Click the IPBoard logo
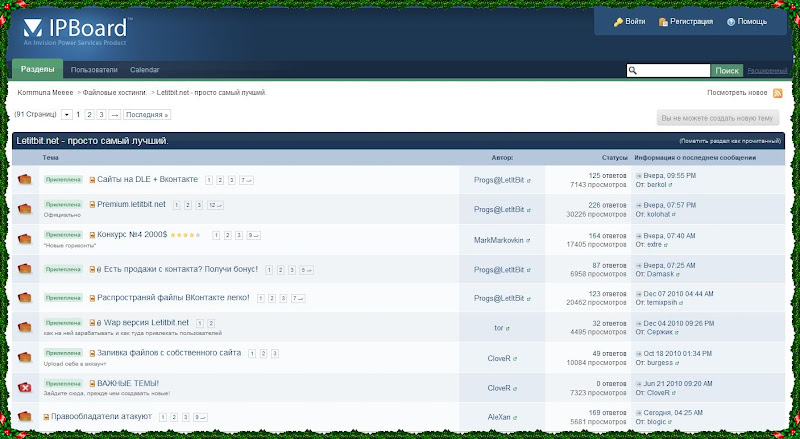 click(x=78, y=31)
